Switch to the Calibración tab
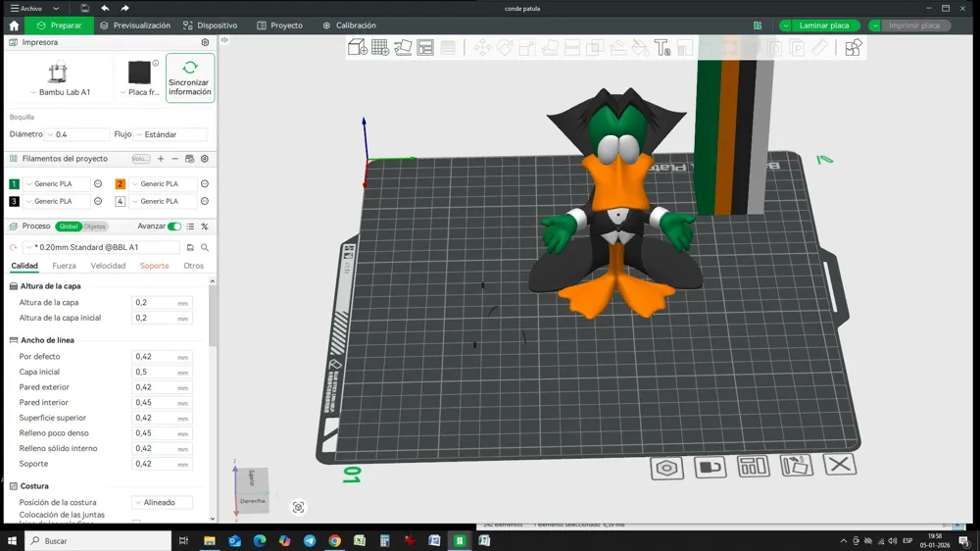980x551 pixels. coord(349,25)
